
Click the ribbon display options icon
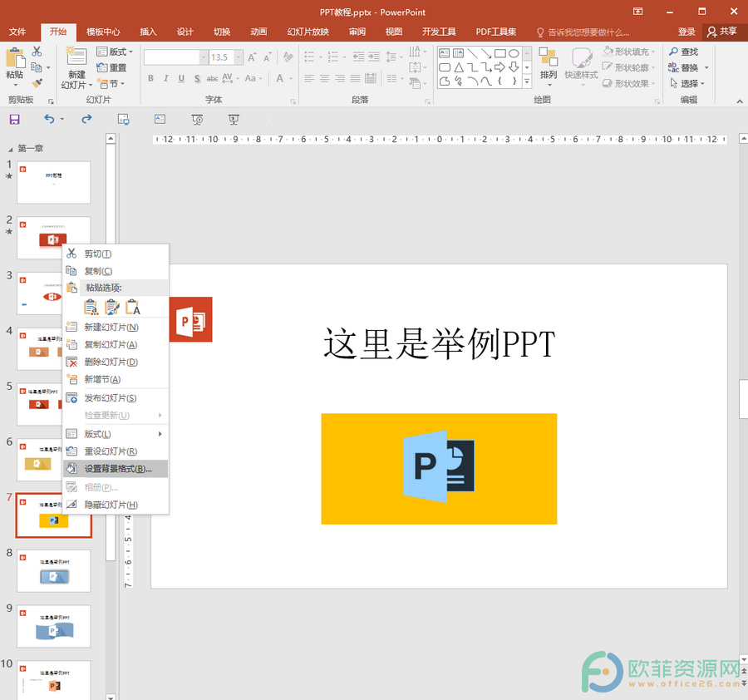click(637, 12)
